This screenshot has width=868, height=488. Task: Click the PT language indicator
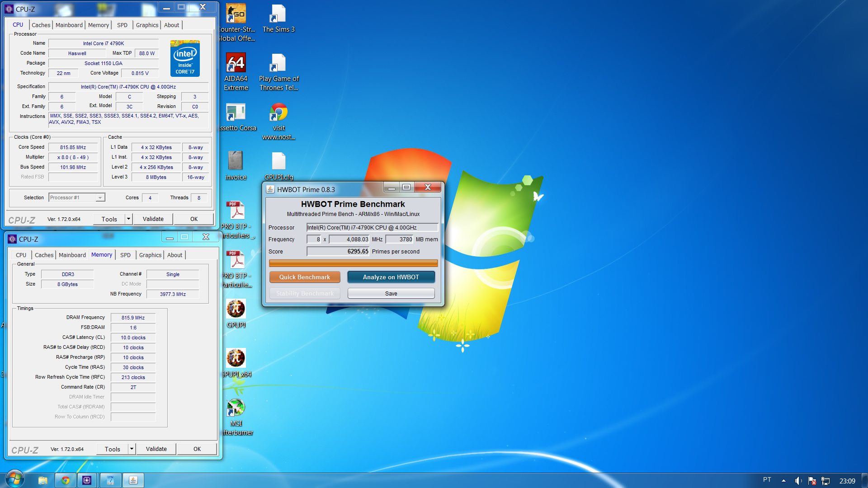(767, 480)
